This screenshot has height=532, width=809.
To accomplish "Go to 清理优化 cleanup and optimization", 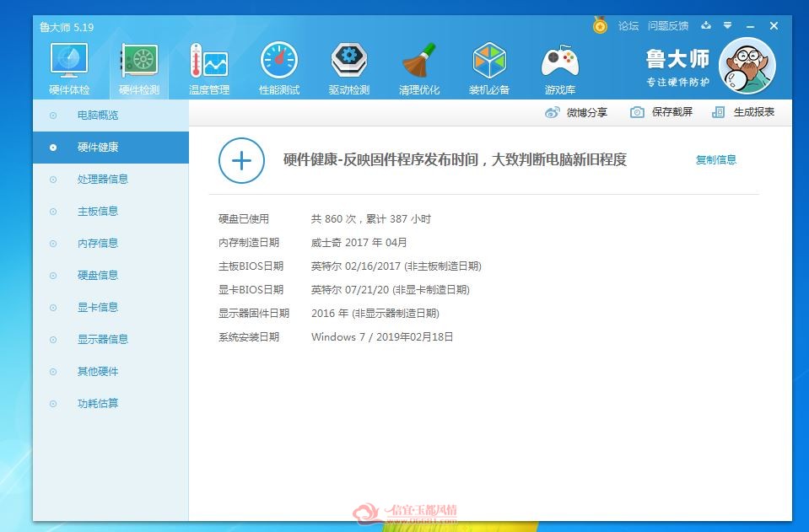I will click(419, 69).
